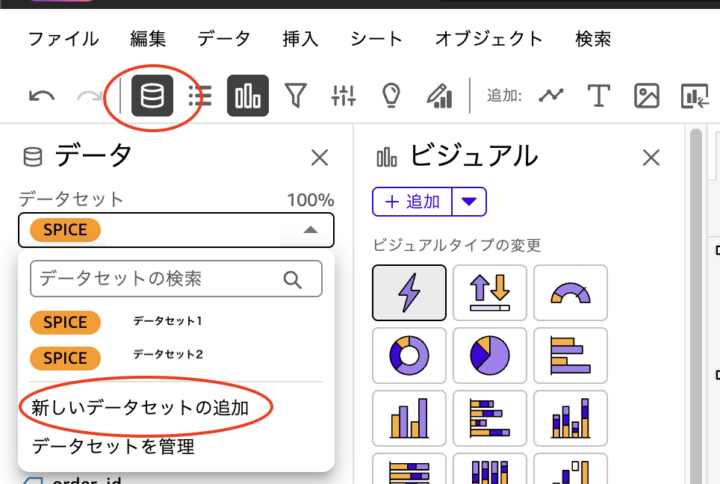Screen dimensions: 720x484
Task: Open the parameters sliders icon
Action: click(x=343, y=96)
